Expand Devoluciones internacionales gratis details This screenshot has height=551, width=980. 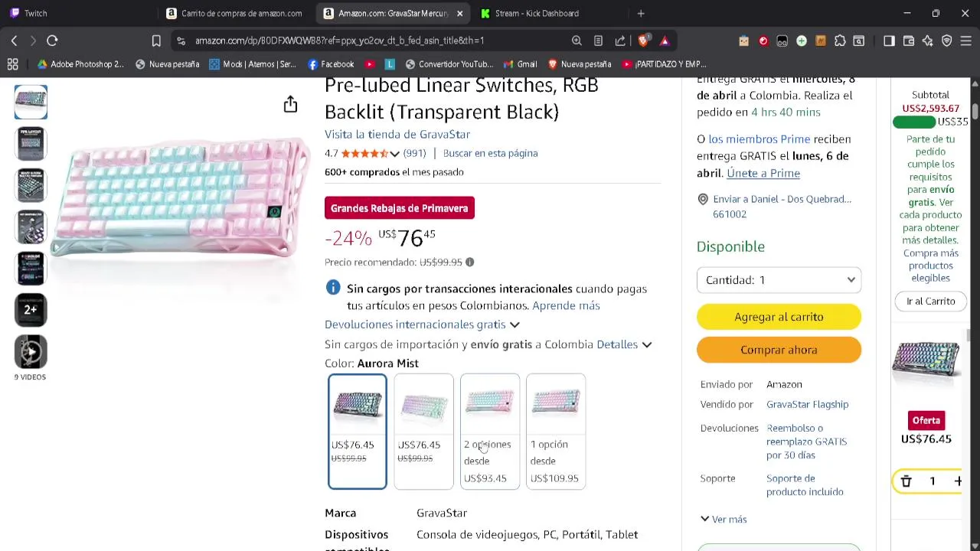pos(422,324)
